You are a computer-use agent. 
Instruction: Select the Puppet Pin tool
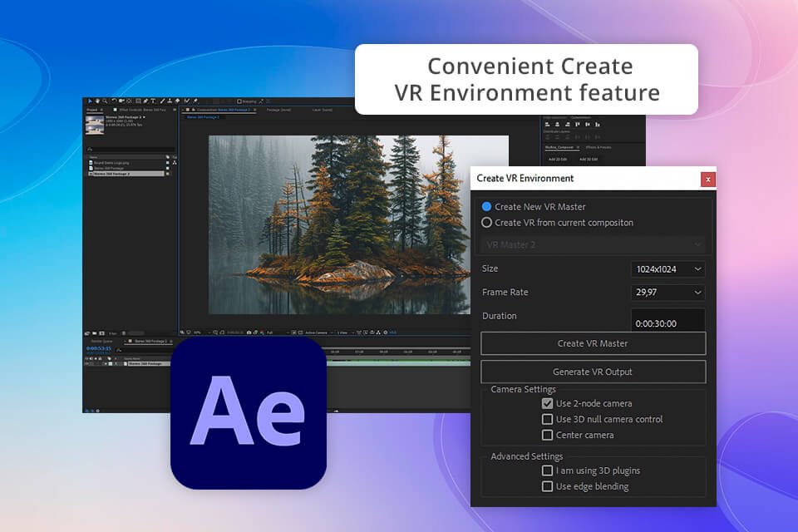tap(195, 101)
